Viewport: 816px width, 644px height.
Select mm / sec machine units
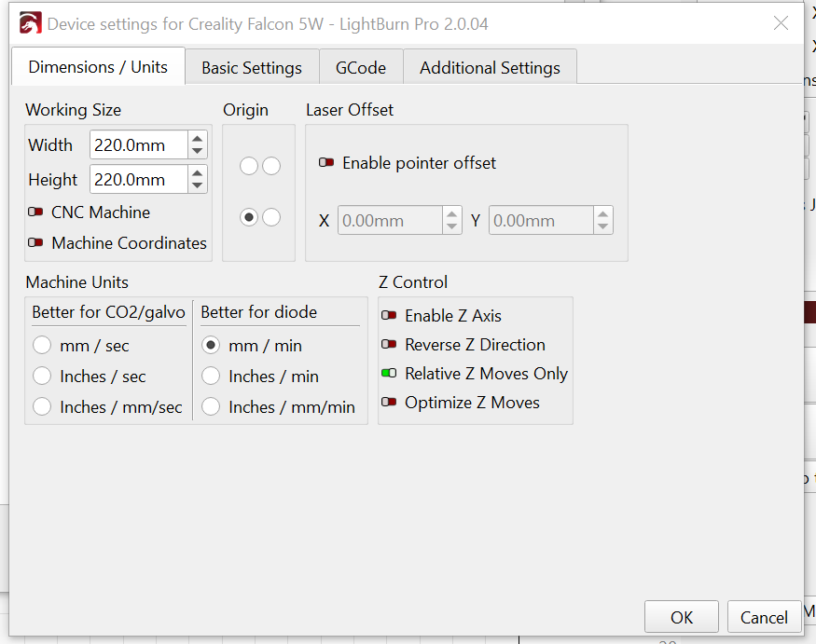click(x=42, y=346)
